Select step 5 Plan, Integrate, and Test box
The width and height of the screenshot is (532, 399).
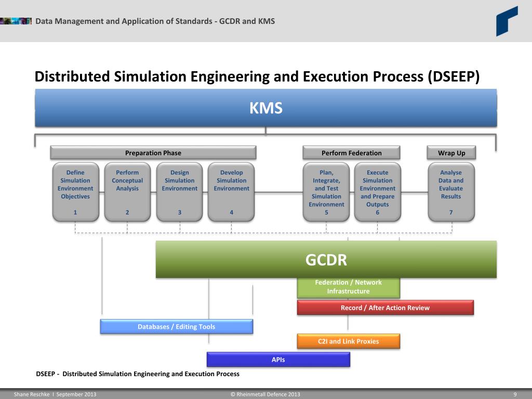(x=326, y=192)
